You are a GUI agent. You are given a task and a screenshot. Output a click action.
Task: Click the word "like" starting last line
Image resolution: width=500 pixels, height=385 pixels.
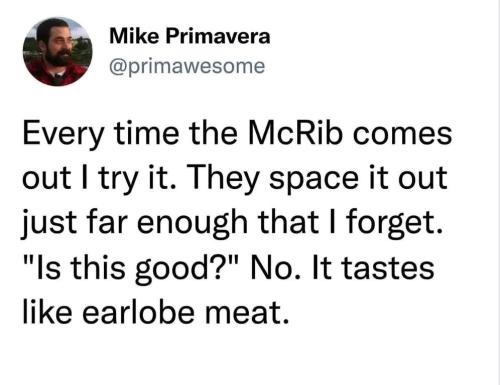pyautogui.click(x=47, y=311)
